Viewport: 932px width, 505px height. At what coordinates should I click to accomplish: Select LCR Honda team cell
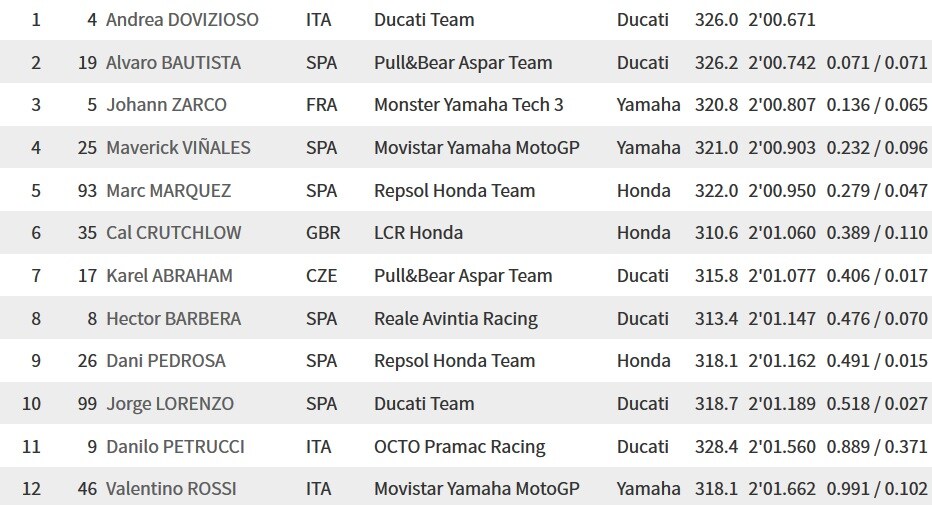[x=418, y=232]
